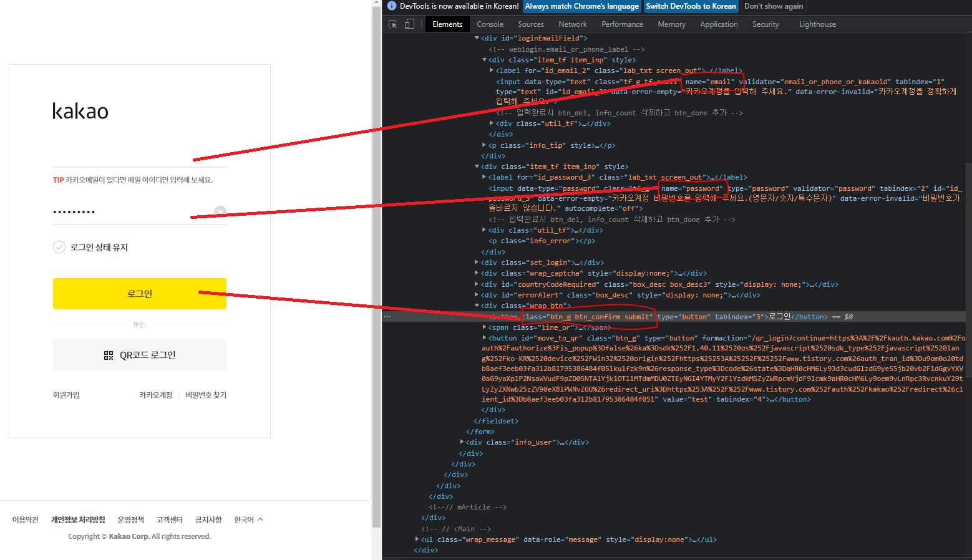Image resolution: width=972 pixels, height=560 pixels.
Task: Expand the div class="info_user" node
Action: pyautogui.click(x=462, y=442)
